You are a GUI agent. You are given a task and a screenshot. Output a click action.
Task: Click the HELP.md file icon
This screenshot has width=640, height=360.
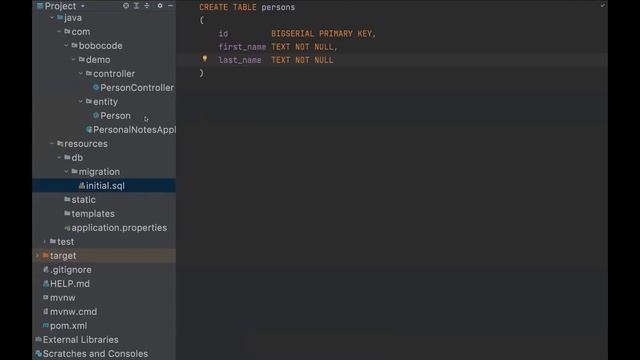click(x=46, y=284)
